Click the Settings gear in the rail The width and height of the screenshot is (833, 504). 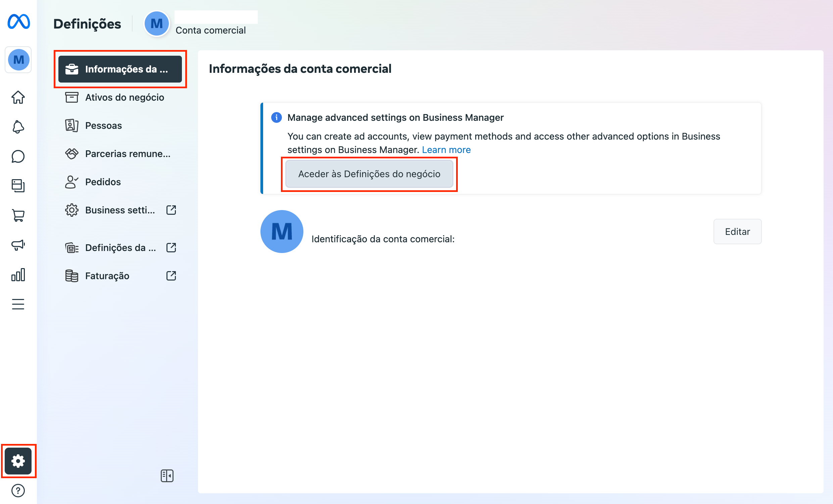click(x=18, y=461)
